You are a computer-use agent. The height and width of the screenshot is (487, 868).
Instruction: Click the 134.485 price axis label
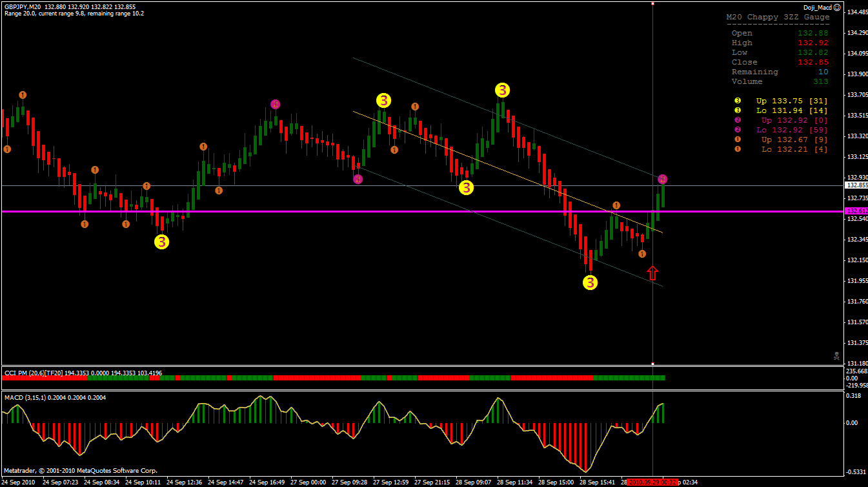(857, 12)
